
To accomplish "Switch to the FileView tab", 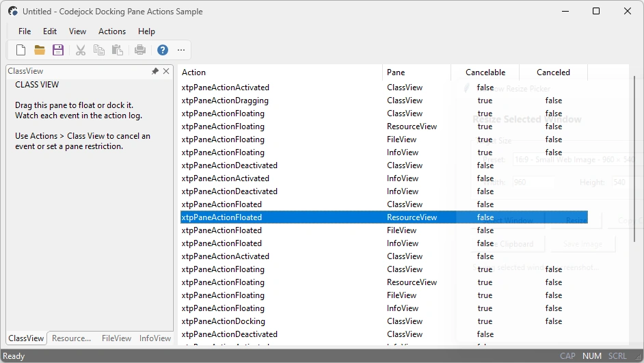I will (x=116, y=338).
